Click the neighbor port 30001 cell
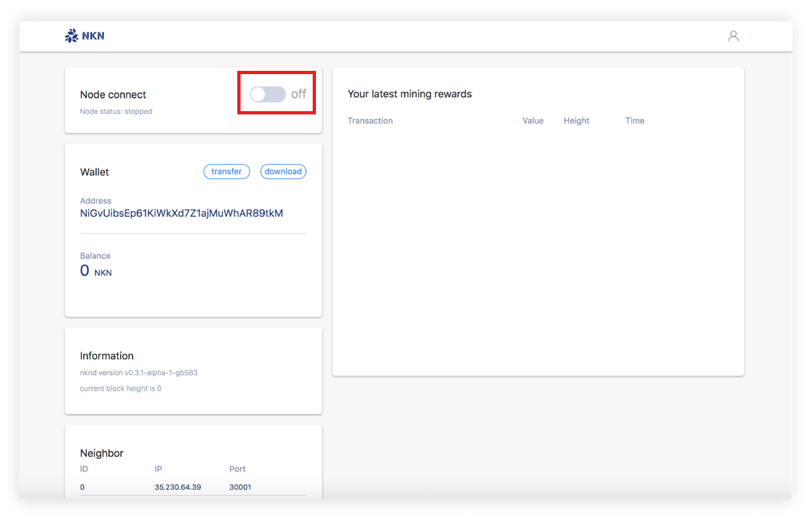This screenshot has height=520, width=812. 240,487
